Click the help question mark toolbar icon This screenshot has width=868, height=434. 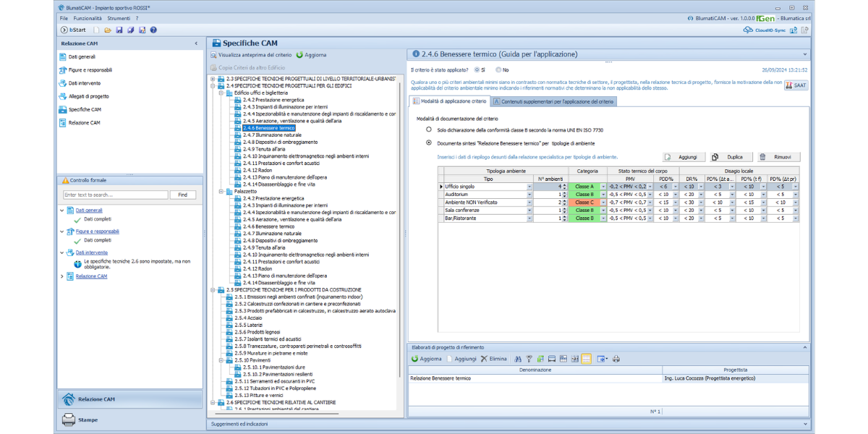pos(153,30)
